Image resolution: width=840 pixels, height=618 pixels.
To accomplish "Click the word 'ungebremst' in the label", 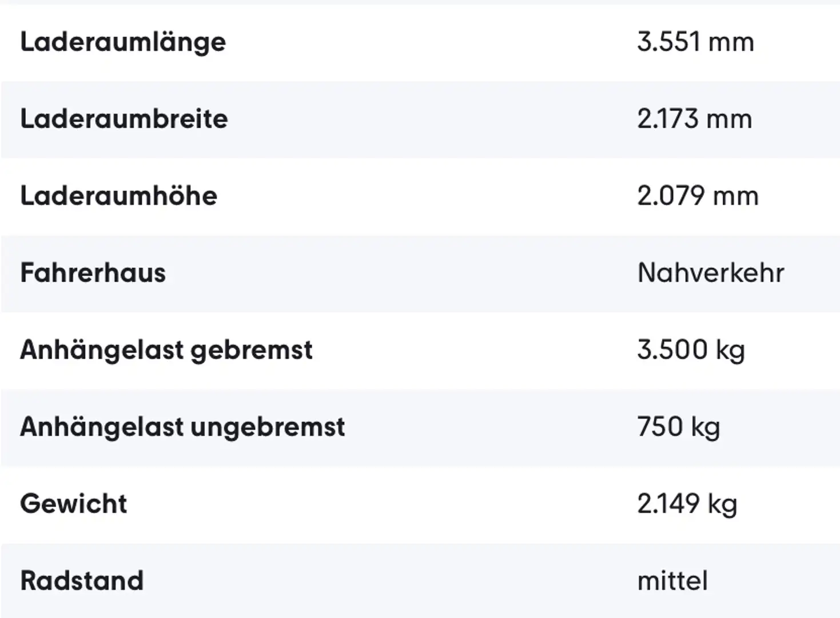I will [x=268, y=428].
